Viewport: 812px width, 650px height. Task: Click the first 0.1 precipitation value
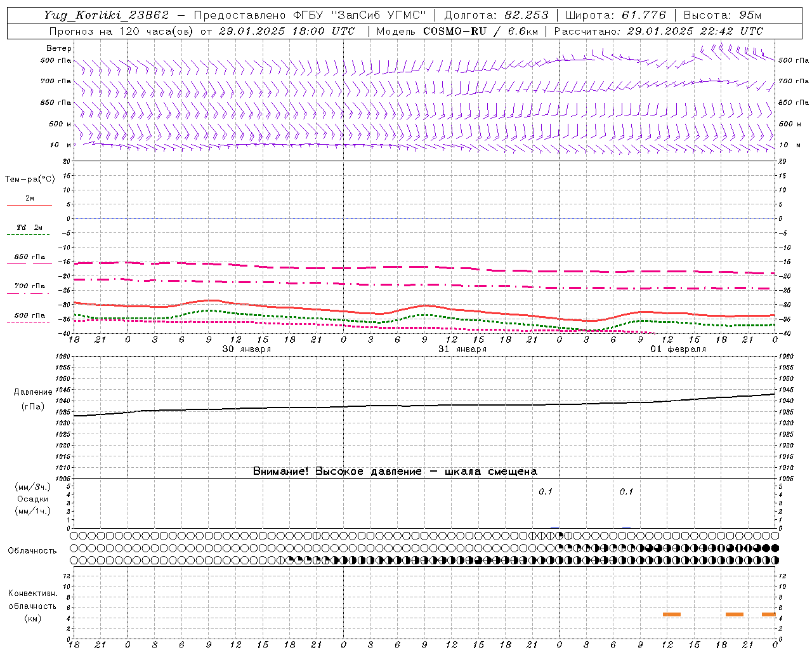[546, 492]
